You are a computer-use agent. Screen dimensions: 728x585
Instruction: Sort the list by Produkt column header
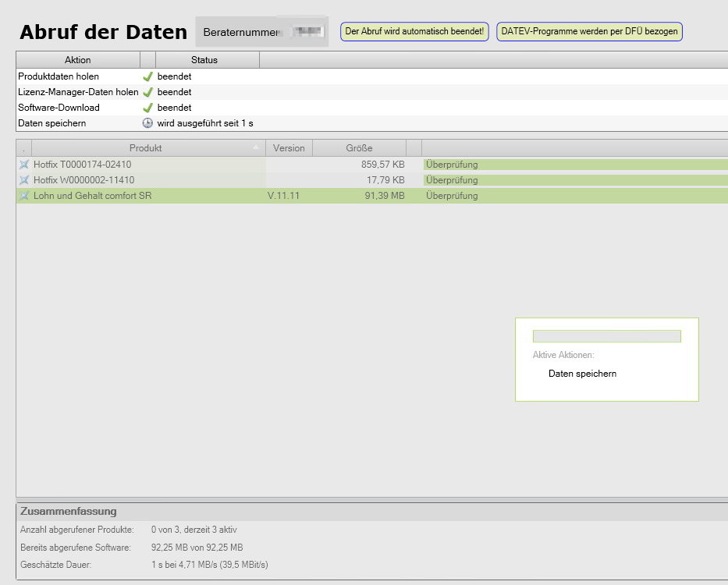coord(146,148)
